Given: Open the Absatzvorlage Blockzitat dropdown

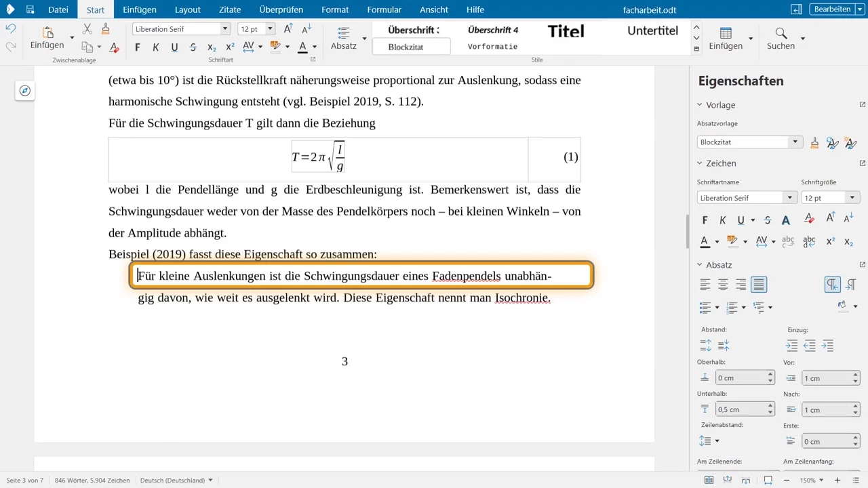Looking at the screenshot, I should pyautogui.click(x=795, y=142).
